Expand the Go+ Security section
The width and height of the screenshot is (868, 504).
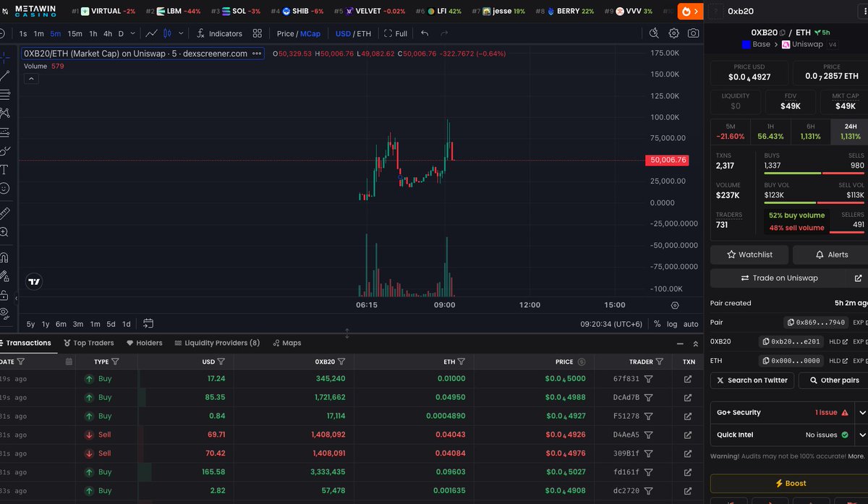(861, 412)
